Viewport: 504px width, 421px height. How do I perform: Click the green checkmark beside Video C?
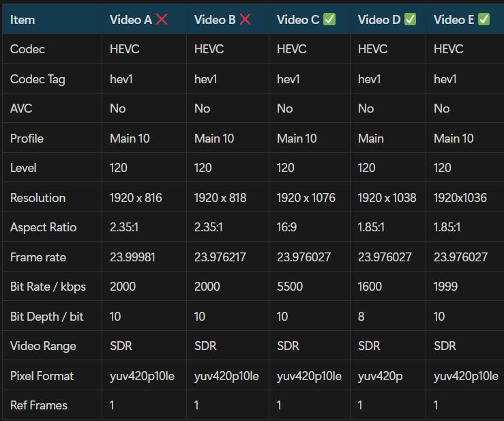329,19
